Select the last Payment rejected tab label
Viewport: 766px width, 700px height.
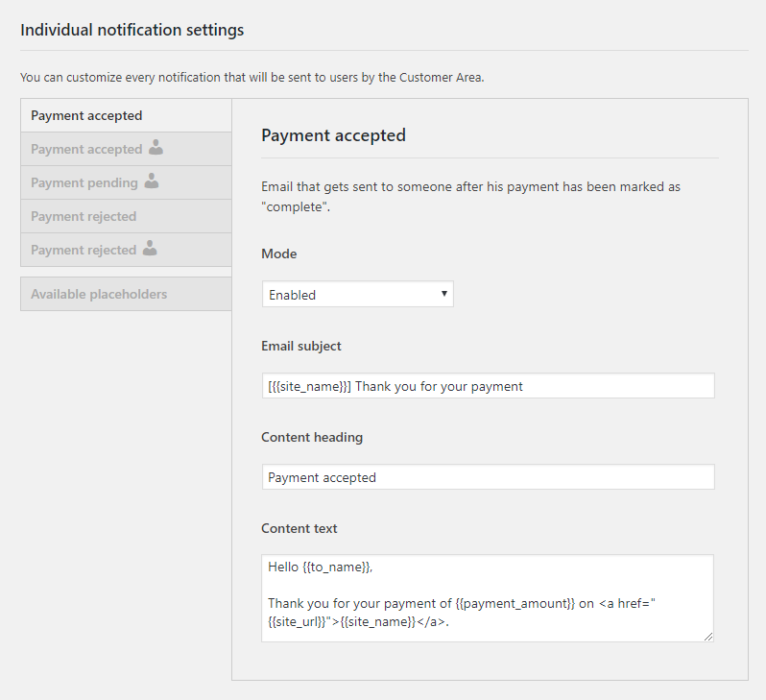tap(84, 250)
